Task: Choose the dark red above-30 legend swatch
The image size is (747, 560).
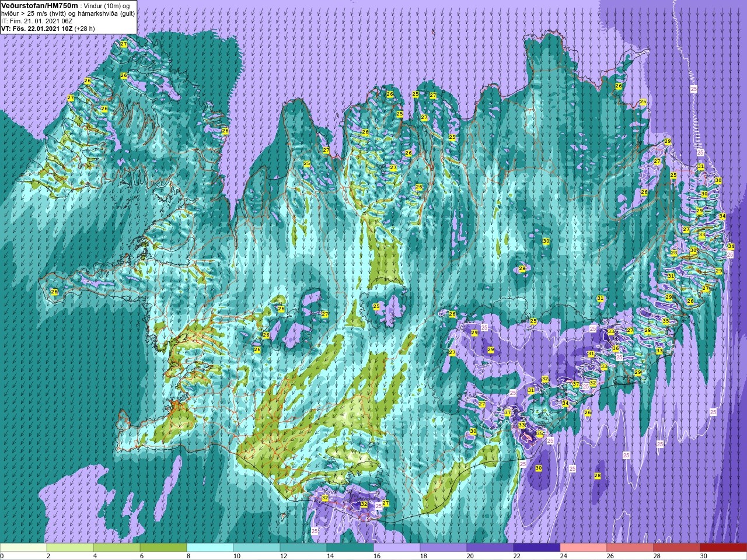Action: (724, 548)
